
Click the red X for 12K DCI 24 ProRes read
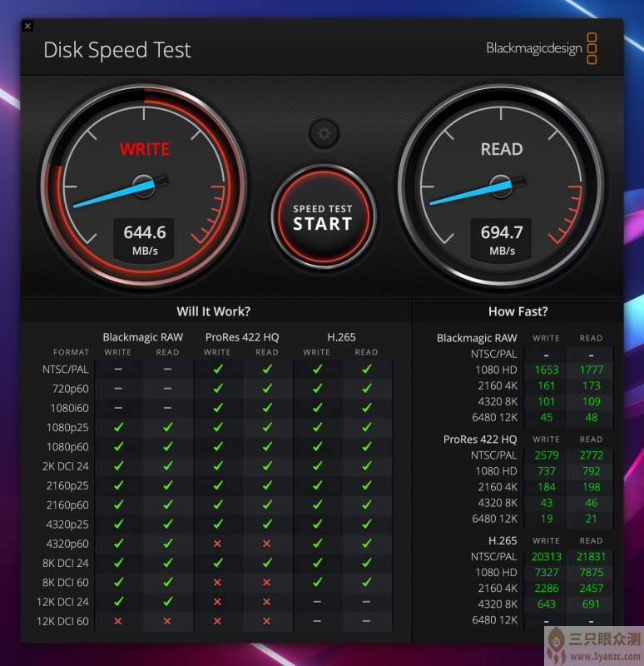[266, 601]
